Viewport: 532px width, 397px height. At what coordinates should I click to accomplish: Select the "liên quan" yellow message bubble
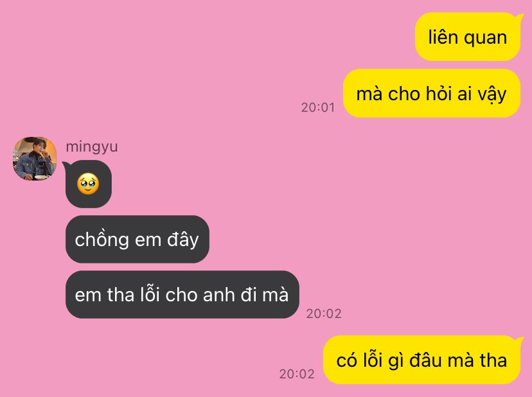pyautogui.click(x=468, y=37)
